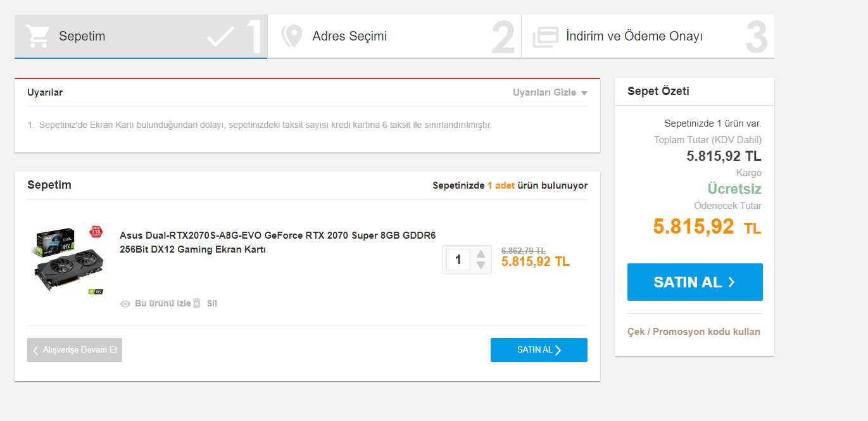Viewport: 868px width, 421px height.
Task: Click the trash icon next to Sil
Action: coord(197,303)
